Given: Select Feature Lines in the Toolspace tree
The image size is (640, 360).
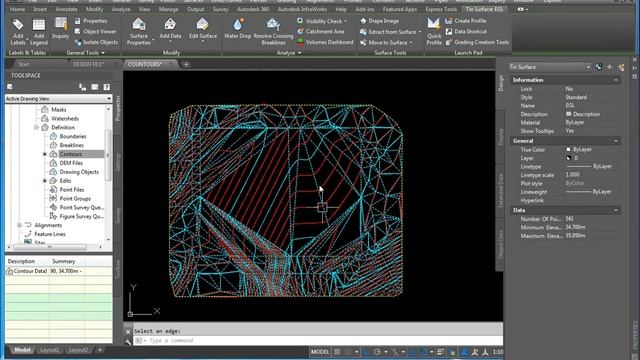Looking at the screenshot, I should (50, 234).
